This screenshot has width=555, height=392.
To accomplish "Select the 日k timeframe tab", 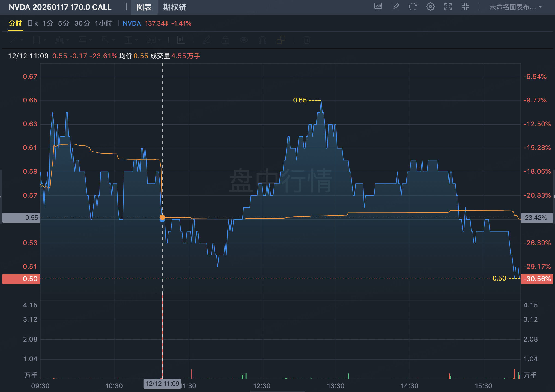I will tap(32, 23).
